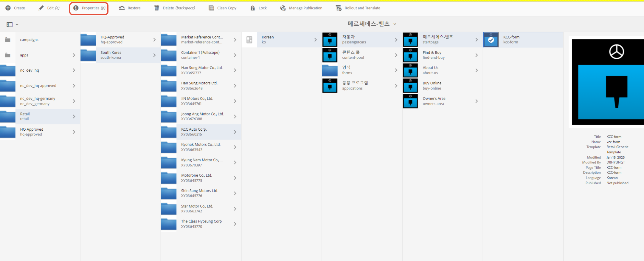Image resolution: width=644 pixels, height=261 pixels.
Task: Click the Manage Publication label
Action: click(x=305, y=8)
